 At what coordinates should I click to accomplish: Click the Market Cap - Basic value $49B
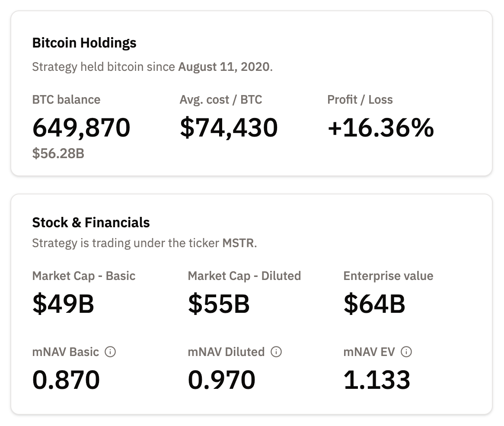(x=63, y=304)
